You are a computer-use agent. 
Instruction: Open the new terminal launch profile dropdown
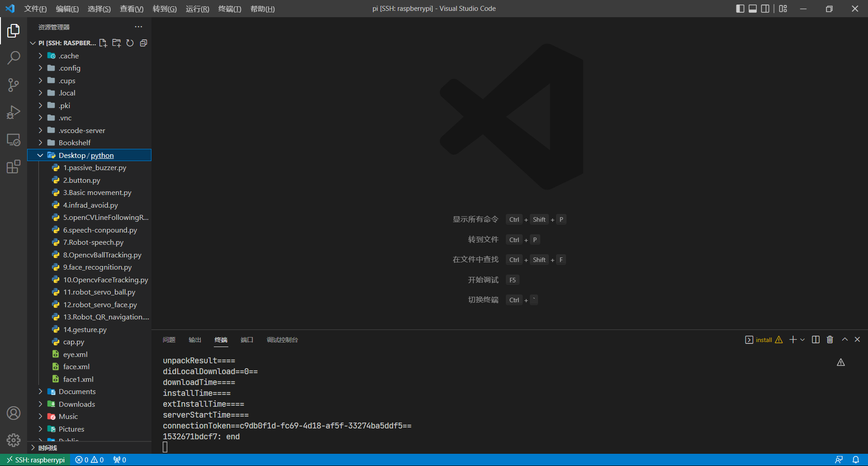pos(802,340)
